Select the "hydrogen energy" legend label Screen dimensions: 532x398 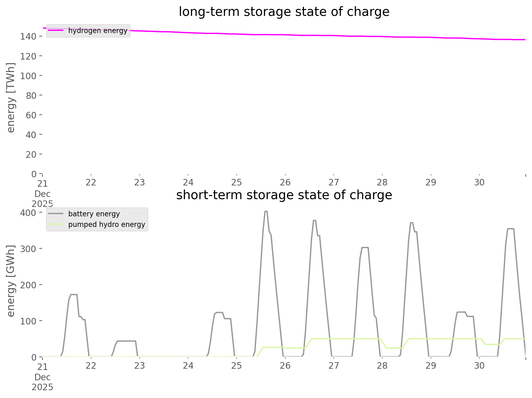(x=98, y=31)
